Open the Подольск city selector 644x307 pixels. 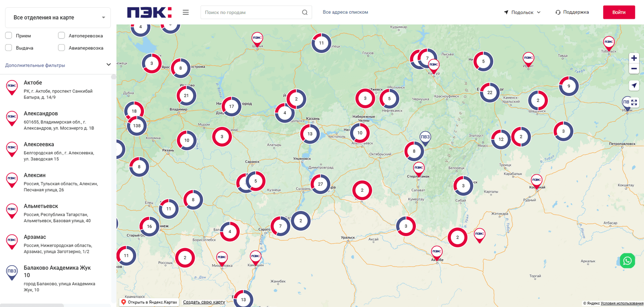tap(522, 12)
